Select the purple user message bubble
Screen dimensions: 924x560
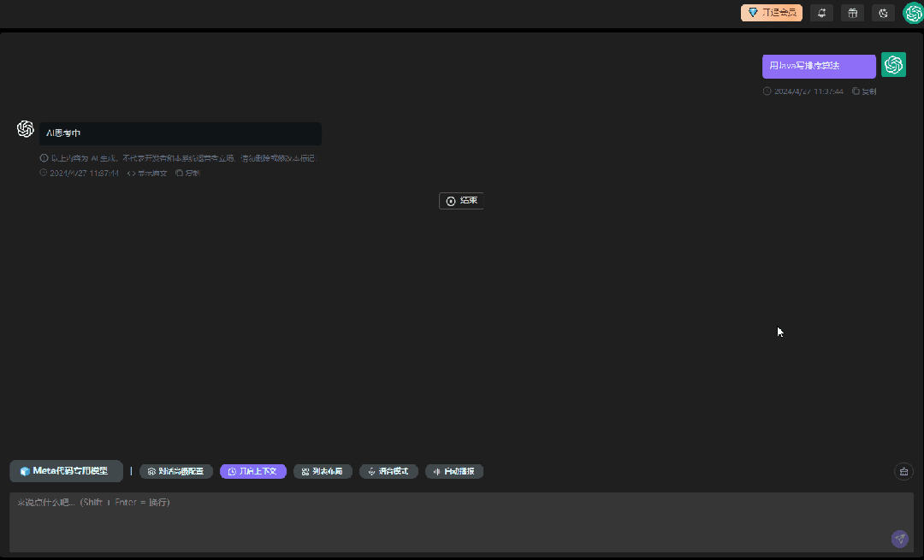click(x=819, y=66)
